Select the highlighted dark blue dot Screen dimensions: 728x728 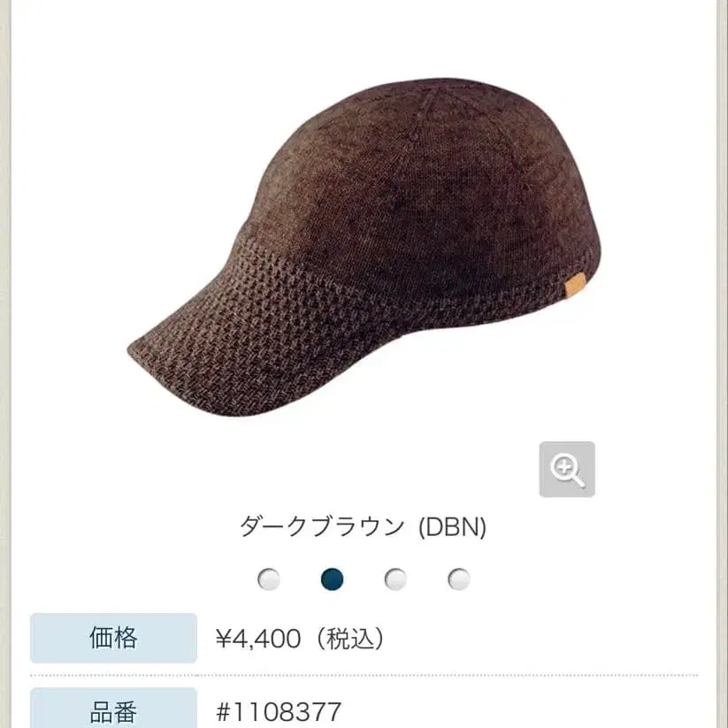pyautogui.click(x=333, y=579)
